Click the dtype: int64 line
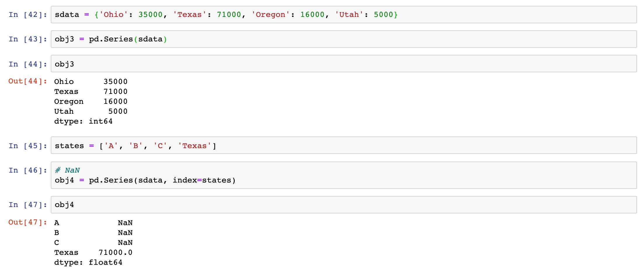Image resolution: width=644 pixels, height=270 pixels. (83, 121)
